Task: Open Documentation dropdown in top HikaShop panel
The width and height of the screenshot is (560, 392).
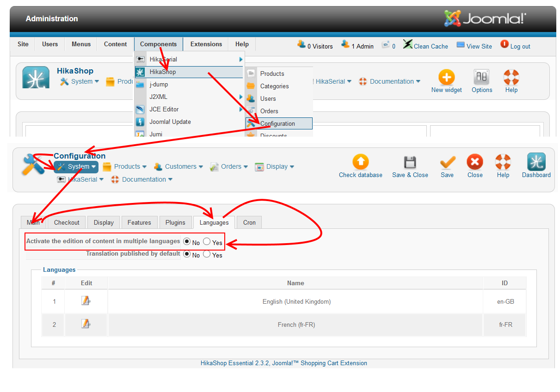Action: 390,81
